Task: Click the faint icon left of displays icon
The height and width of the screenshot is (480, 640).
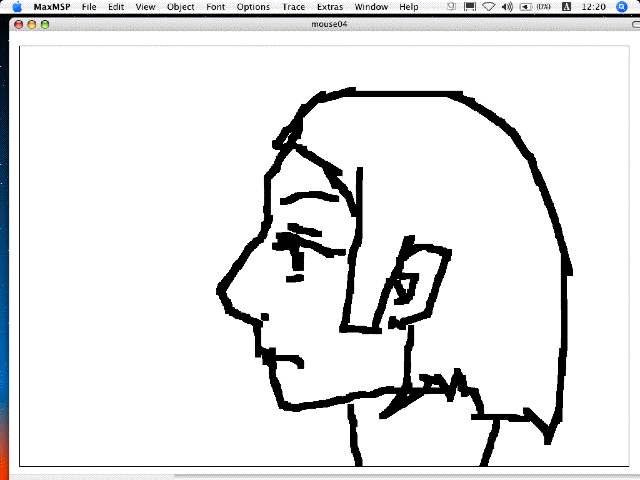Action: pos(451,7)
